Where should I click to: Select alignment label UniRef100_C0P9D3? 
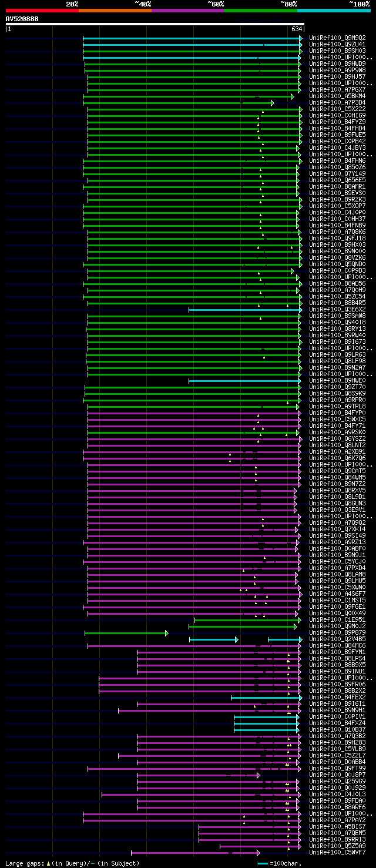click(337, 271)
